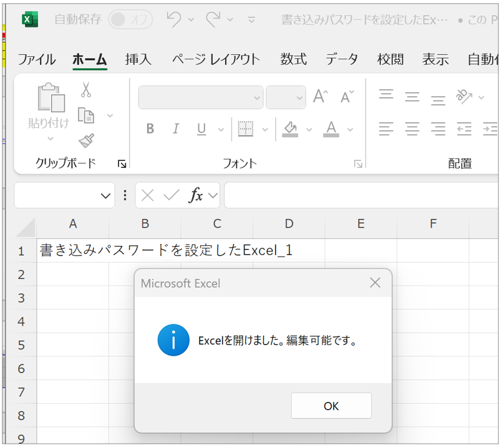Viewport: 502px width, 448px height.
Task: Select column E header
Action: tap(361, 224)
